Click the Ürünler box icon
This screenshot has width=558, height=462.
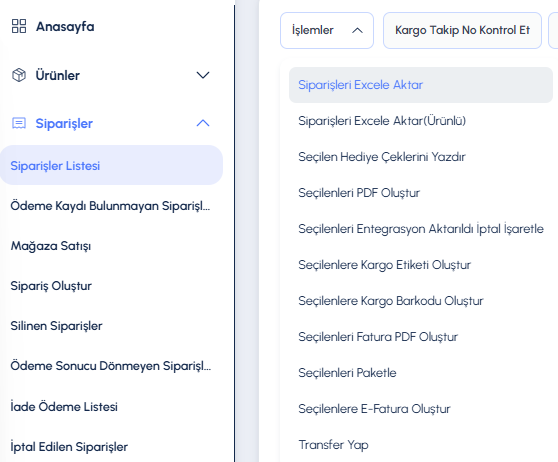(19, 75)
